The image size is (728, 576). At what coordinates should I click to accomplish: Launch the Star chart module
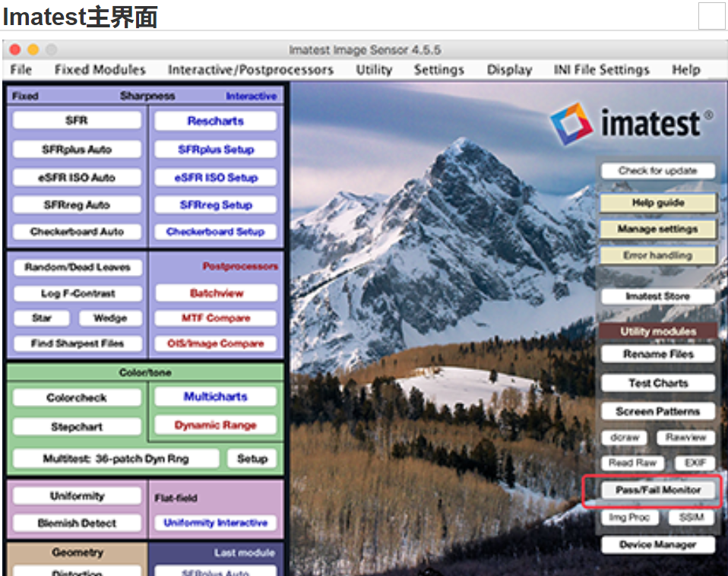point(41,318)
